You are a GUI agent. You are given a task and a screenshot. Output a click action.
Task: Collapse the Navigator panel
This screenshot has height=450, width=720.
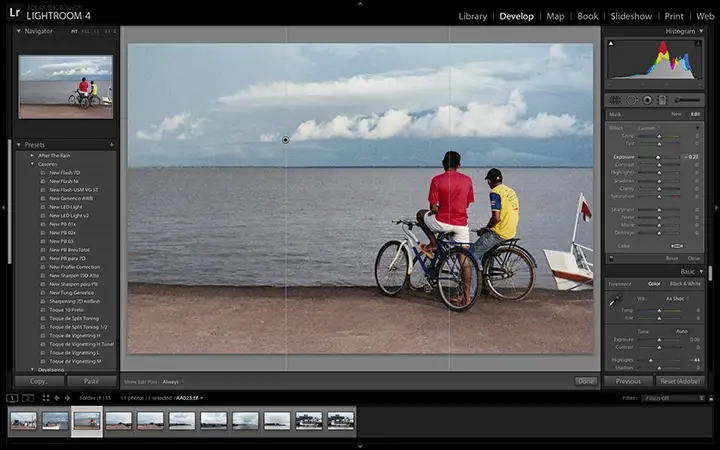[x=18, y=31]
